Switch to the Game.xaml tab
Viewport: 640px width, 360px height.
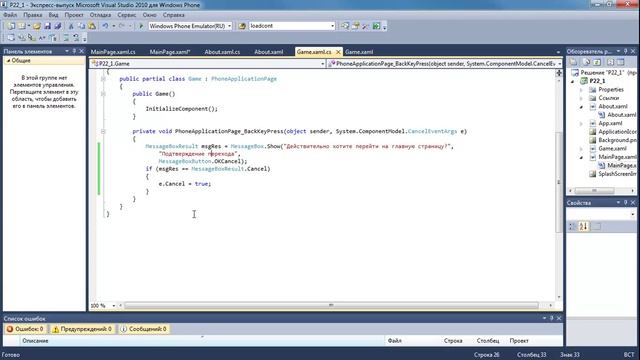pos(359,52)
